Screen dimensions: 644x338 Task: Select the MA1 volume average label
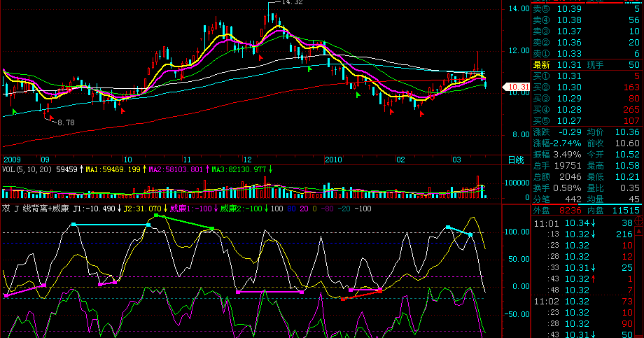(x=113, y=169)
